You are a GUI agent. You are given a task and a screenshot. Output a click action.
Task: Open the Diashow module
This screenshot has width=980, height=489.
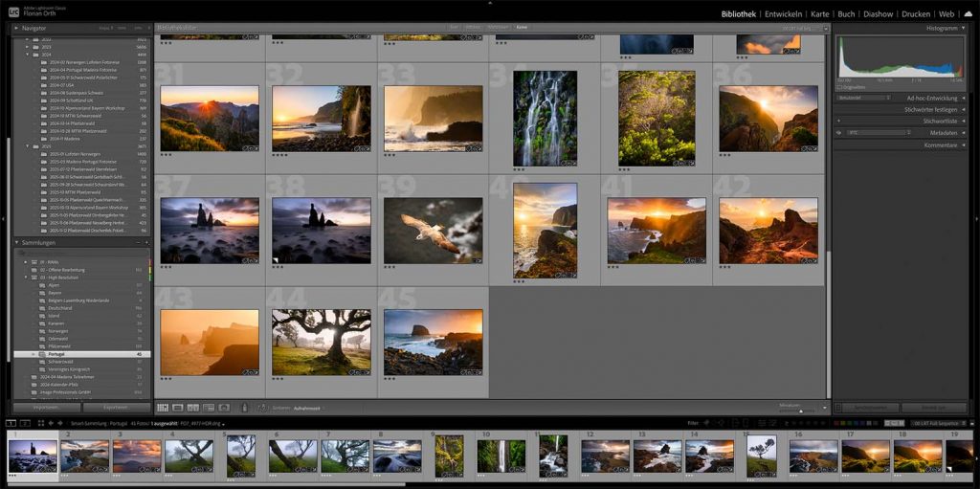point(879,13)
